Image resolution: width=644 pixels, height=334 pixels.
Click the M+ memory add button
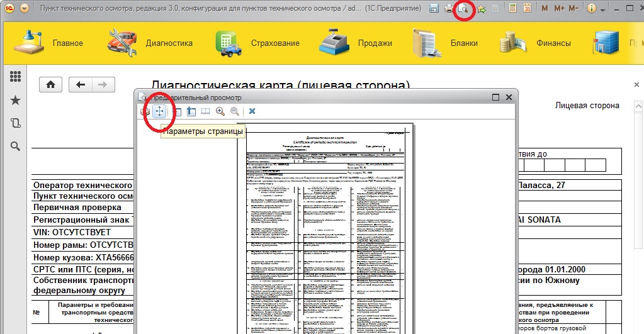point(559,8)
